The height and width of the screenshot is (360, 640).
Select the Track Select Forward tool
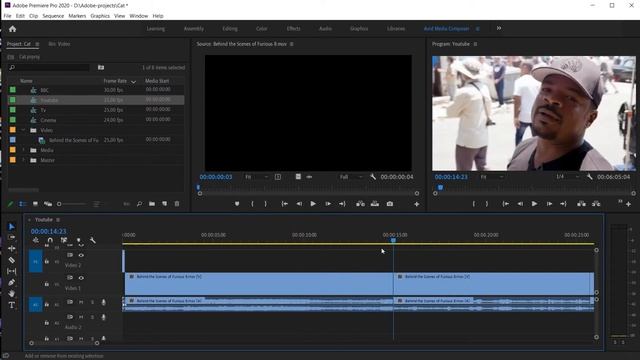tap(11, 237)
